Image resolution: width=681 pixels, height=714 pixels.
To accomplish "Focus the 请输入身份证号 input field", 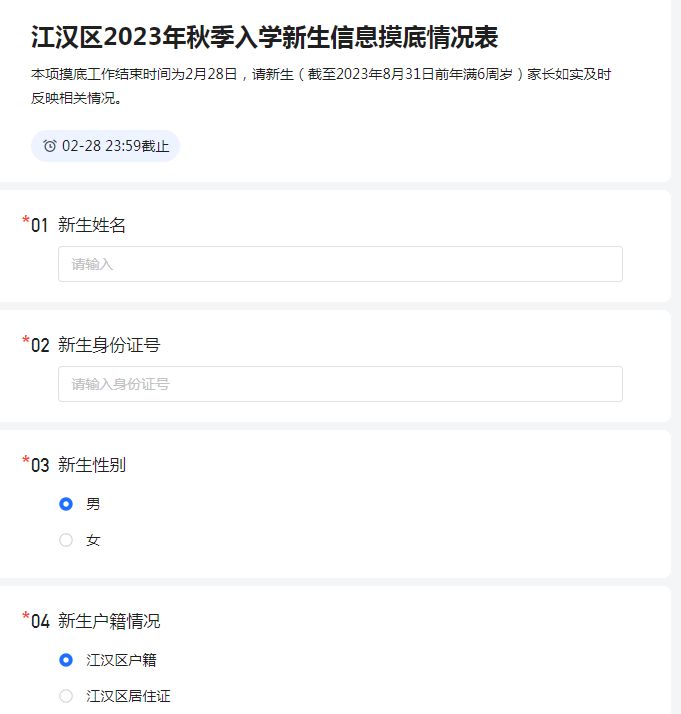I will pos(340,384).
